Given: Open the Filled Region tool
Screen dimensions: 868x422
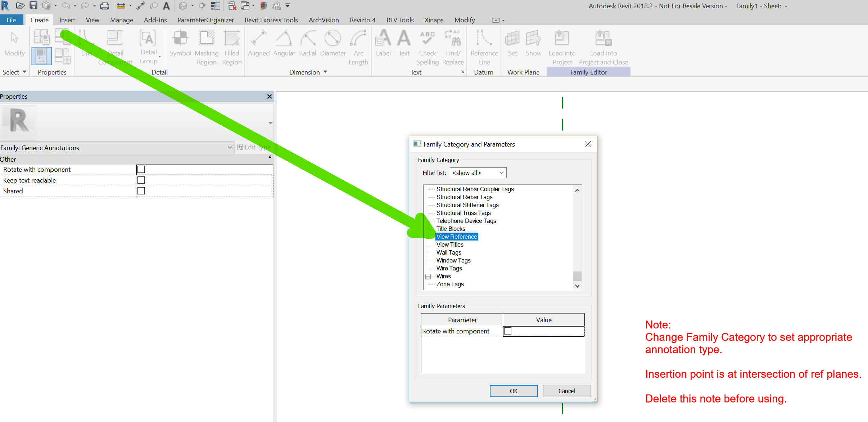Looking at the screenshot, I should click(x=232, y=46).
